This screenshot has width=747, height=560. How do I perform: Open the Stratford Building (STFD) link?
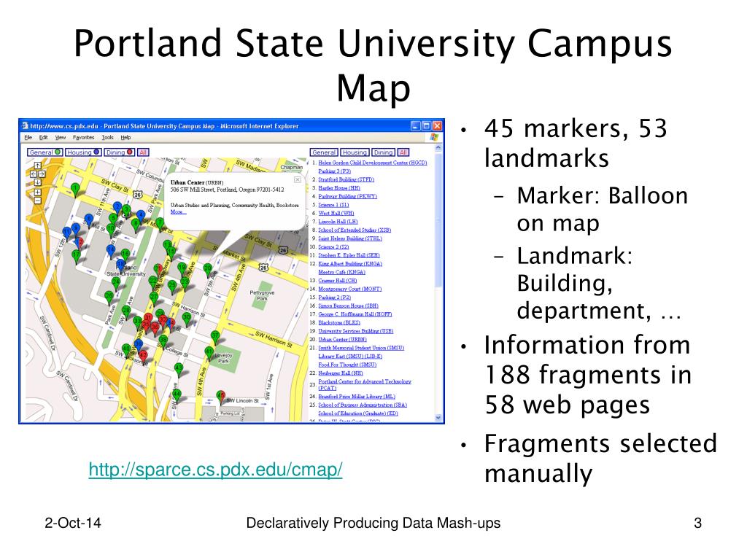(347, 179)
